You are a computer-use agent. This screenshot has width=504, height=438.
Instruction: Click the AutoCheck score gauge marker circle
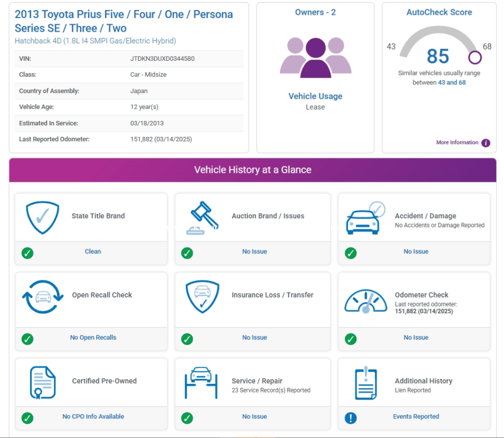[x=475, y=58]
